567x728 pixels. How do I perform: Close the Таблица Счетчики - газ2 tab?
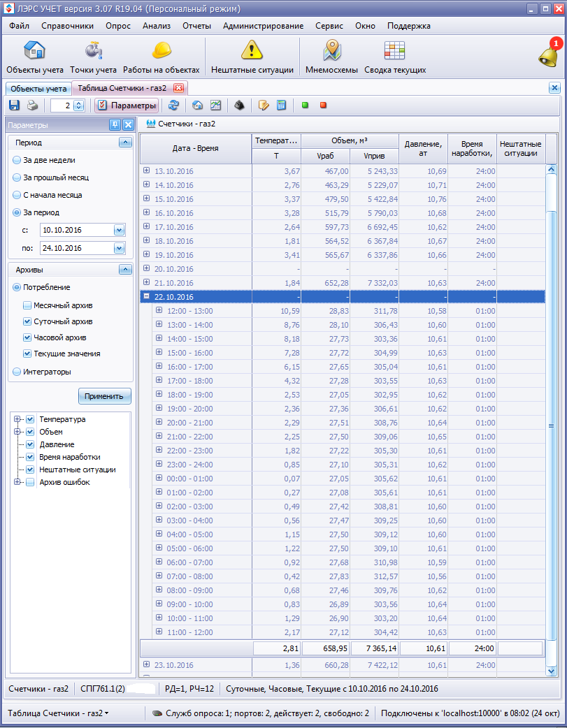pos(178,88)
